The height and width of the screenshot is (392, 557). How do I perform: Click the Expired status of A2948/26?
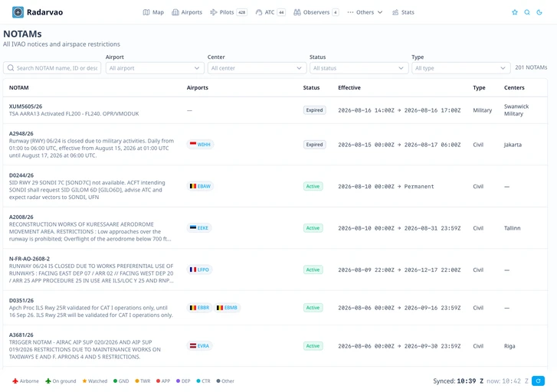click(314, 145)
